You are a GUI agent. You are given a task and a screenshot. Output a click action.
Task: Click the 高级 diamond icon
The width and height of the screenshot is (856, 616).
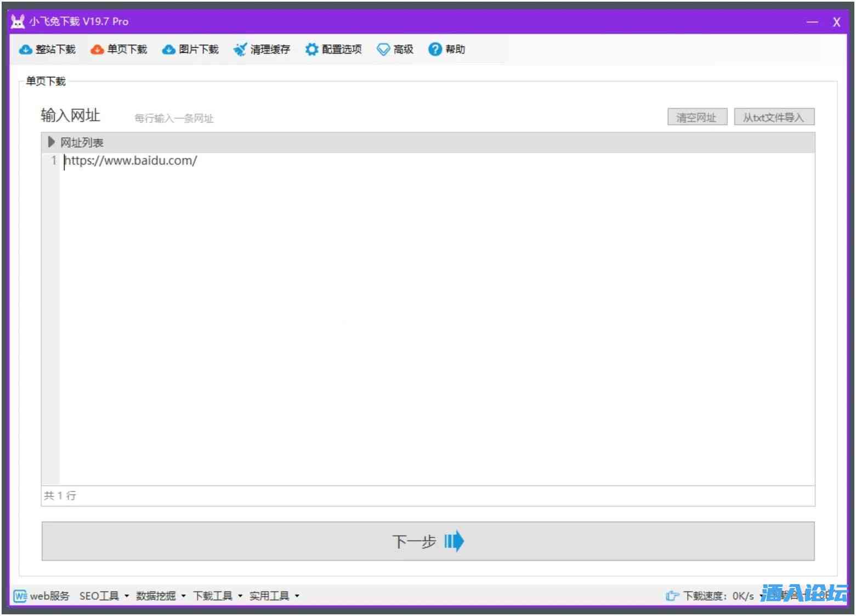point(383,50)
